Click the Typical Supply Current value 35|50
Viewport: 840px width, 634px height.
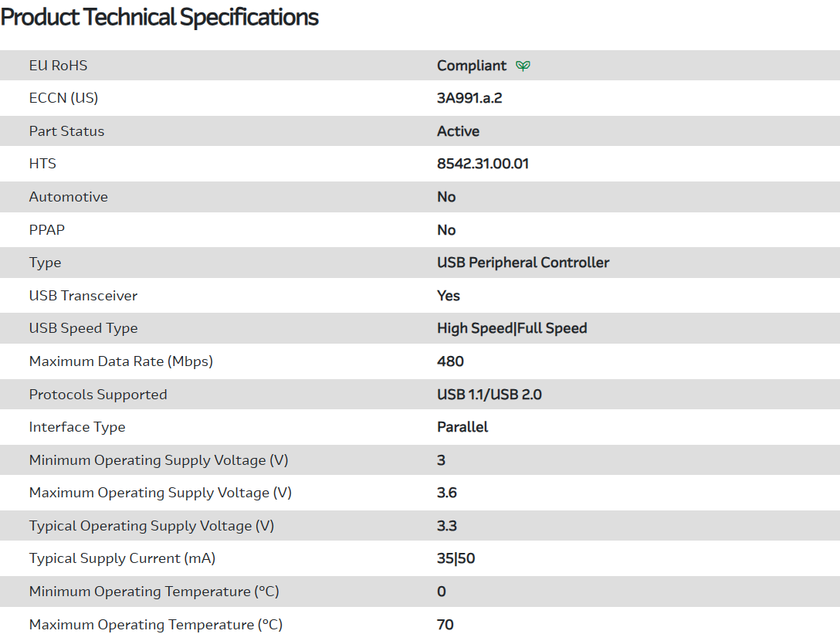pos(456,558)
